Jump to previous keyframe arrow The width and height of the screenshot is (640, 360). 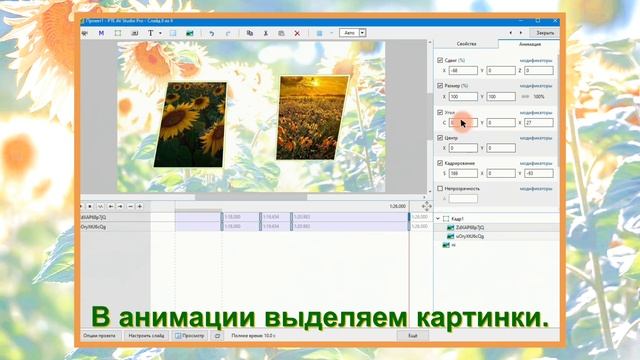pos(111,207)
